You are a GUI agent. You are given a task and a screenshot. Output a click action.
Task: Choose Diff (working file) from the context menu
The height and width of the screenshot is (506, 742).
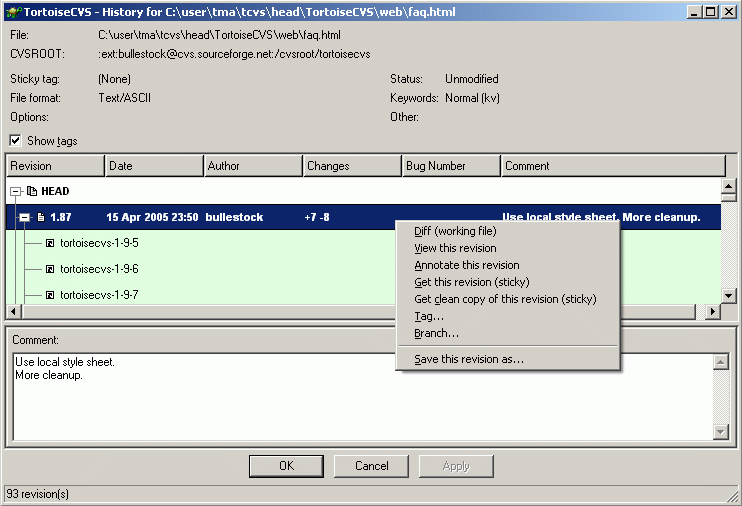(507, 231)
